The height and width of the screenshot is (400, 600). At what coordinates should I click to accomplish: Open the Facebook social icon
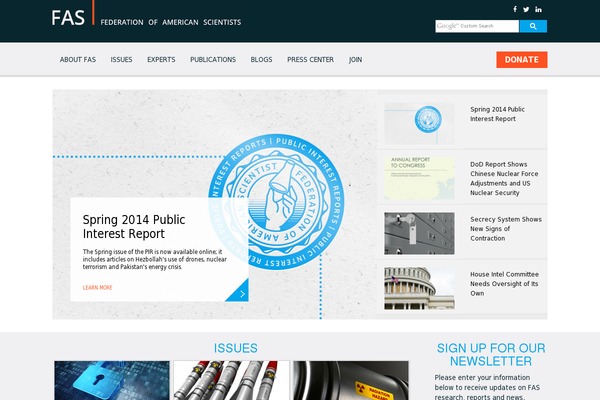point(515,9)
